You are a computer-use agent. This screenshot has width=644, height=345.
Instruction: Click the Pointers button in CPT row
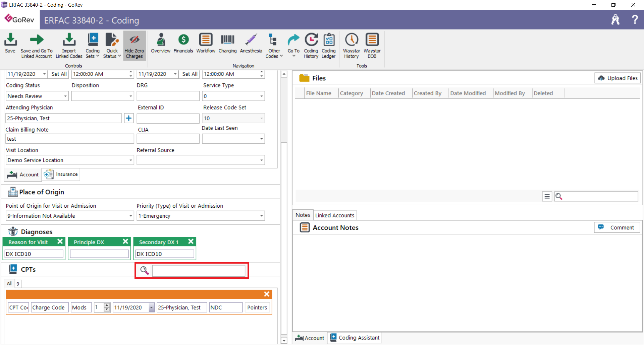pos(257,307)
